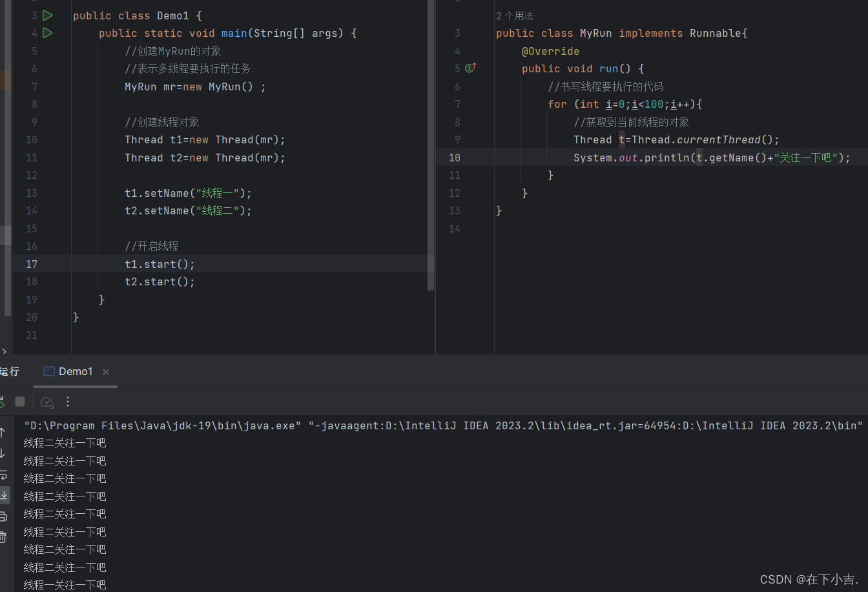The height and width of the screenshot is (592, 868).
Task: Click 'public class MyRun implements Runnable{'
Action: coord(621,33)
